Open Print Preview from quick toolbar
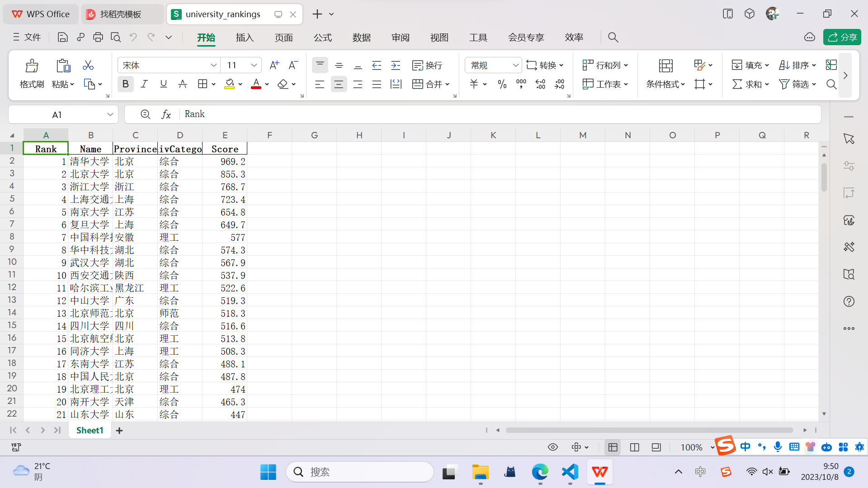Viewport: 868px width, 488px height. [x=116, y=38]
